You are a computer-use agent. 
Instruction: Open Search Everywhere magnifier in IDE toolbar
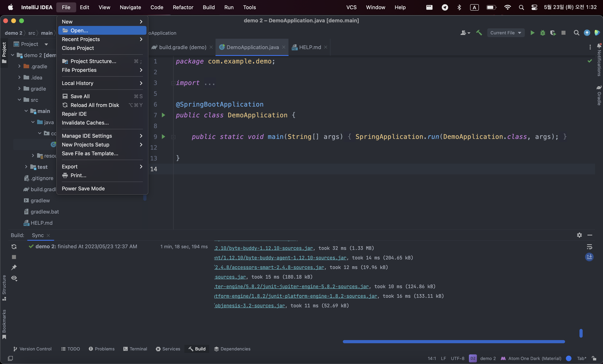(576, 33)
